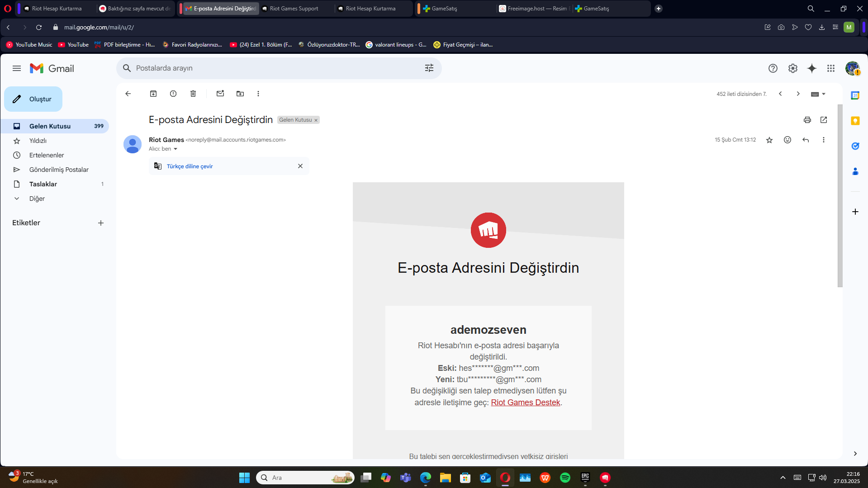Reload the current page

click(x=39, y=28)
